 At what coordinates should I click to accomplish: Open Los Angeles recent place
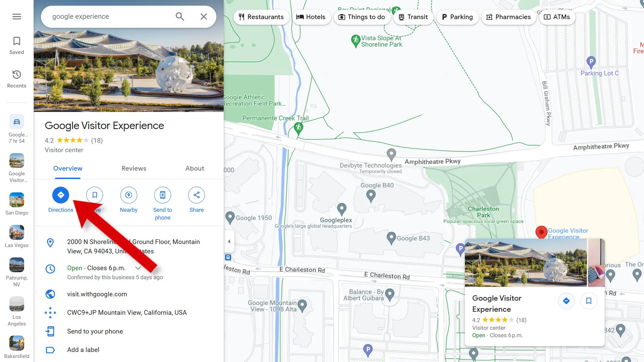coord(17,312)
